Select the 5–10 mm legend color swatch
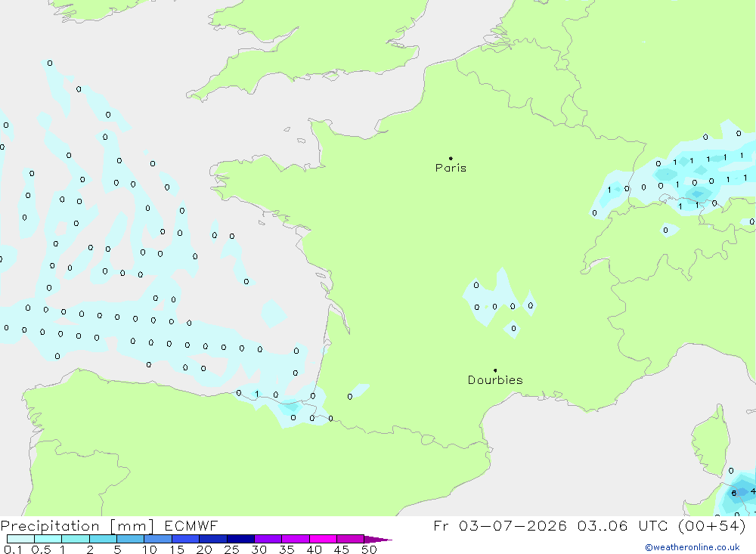The width and height of the screenshot is (756, 554). [131, 539]
